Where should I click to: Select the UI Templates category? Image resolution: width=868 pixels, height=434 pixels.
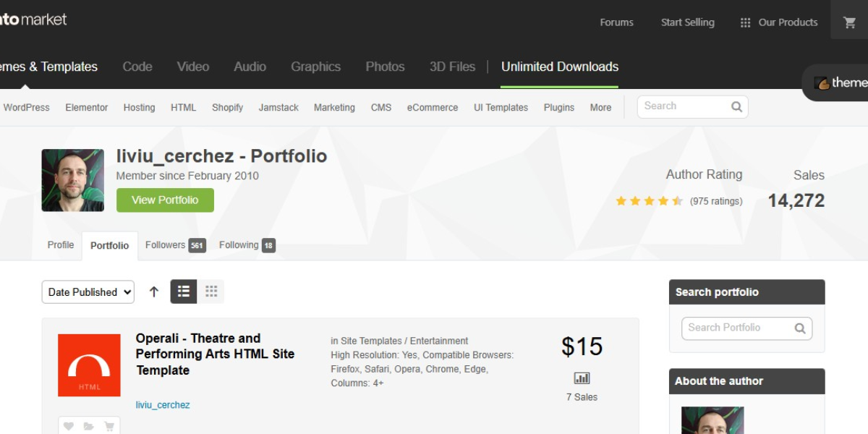pos(501,107)
